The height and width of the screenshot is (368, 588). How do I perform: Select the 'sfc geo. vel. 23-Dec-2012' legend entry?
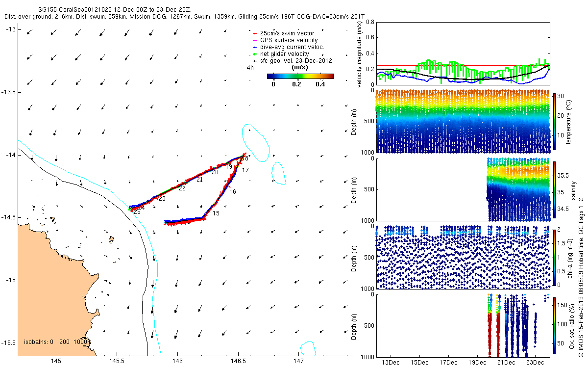[292, 61]
